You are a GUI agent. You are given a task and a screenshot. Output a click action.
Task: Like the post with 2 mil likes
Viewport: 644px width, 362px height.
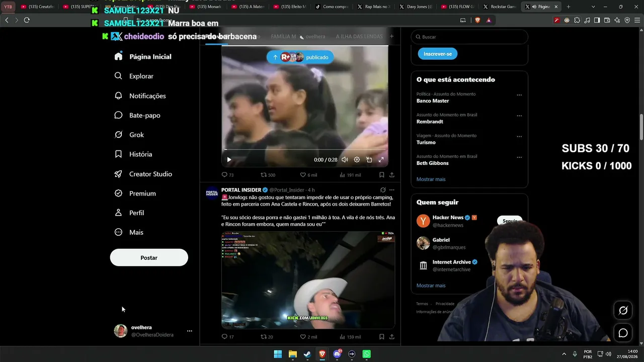point(308,337)
